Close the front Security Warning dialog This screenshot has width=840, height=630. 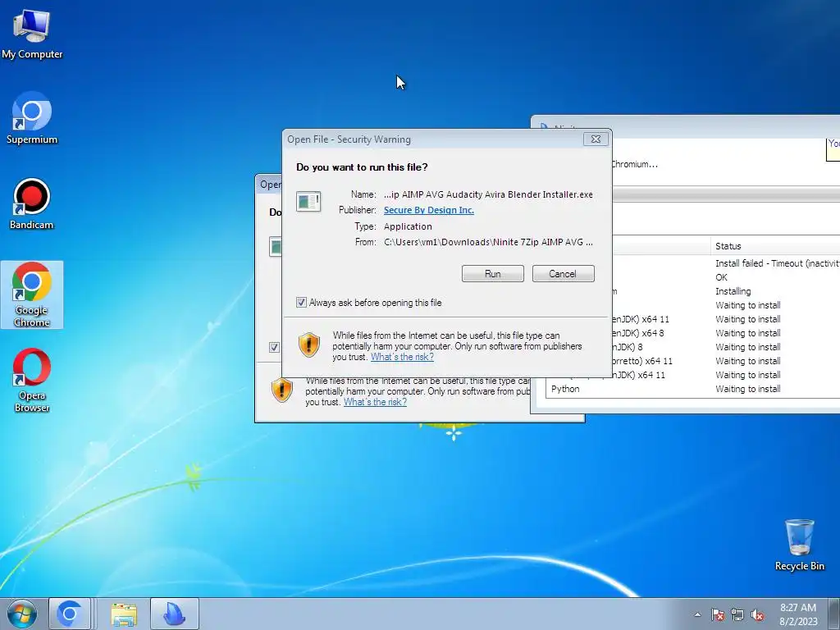point(596,139)
